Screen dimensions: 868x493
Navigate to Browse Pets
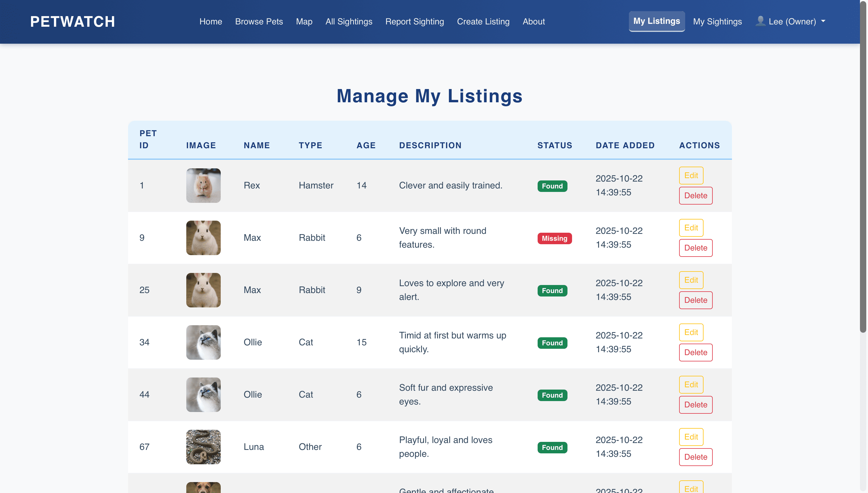(259, 21)
